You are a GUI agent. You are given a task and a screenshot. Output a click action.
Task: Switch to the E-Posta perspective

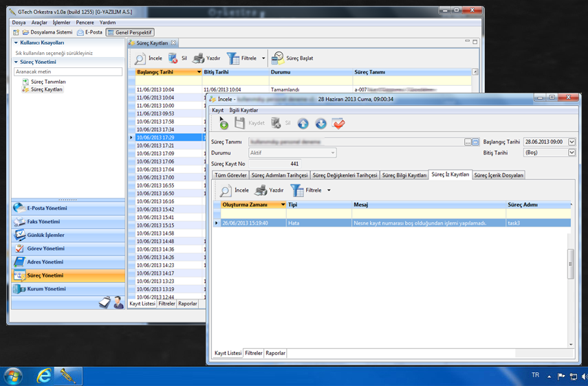[89, 32]
